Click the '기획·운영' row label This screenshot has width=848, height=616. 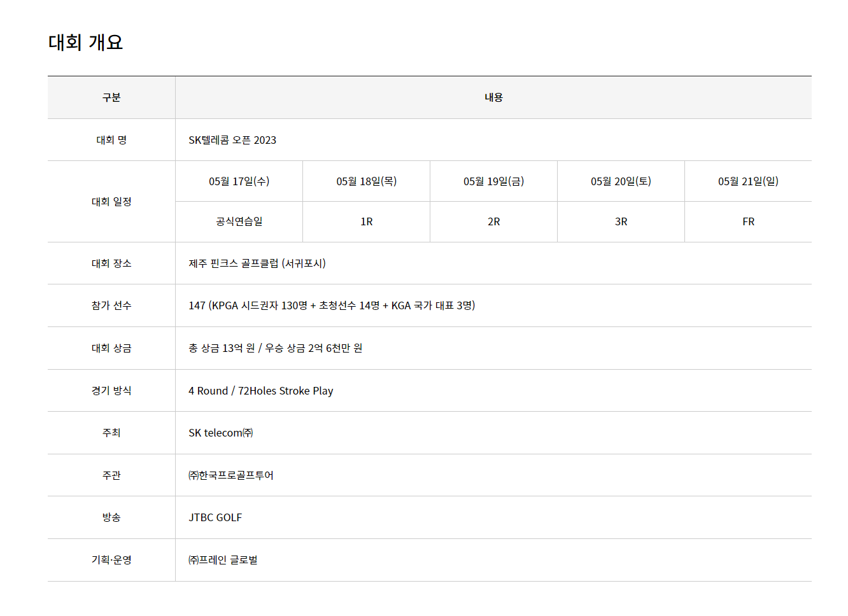click(111, 560)
